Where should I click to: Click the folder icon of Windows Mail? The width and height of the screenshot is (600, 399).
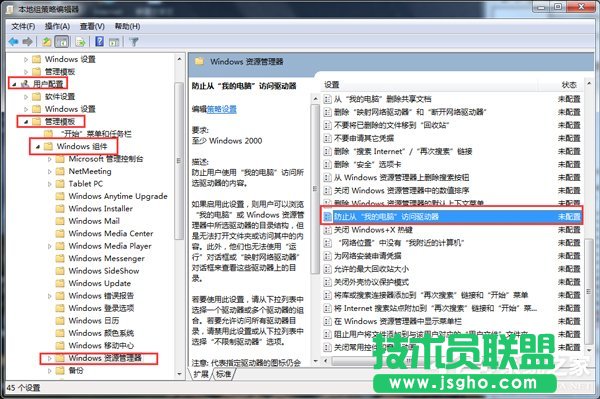click(x=60, y=221)
